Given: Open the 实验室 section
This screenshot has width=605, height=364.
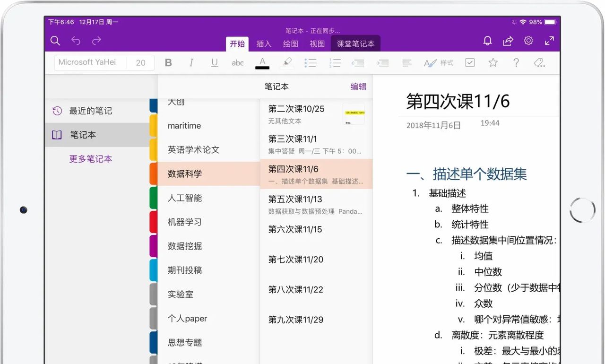Looking at the screenshot, I should pos(208,295).
